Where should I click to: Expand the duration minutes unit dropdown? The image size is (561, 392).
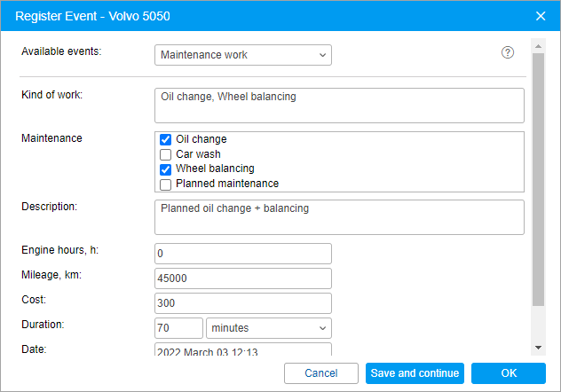pos(268,328)
